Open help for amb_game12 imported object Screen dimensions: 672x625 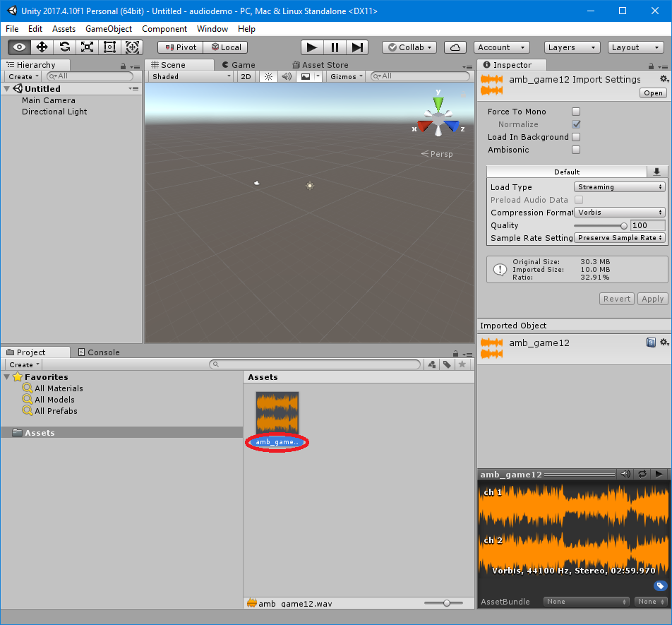651,343
